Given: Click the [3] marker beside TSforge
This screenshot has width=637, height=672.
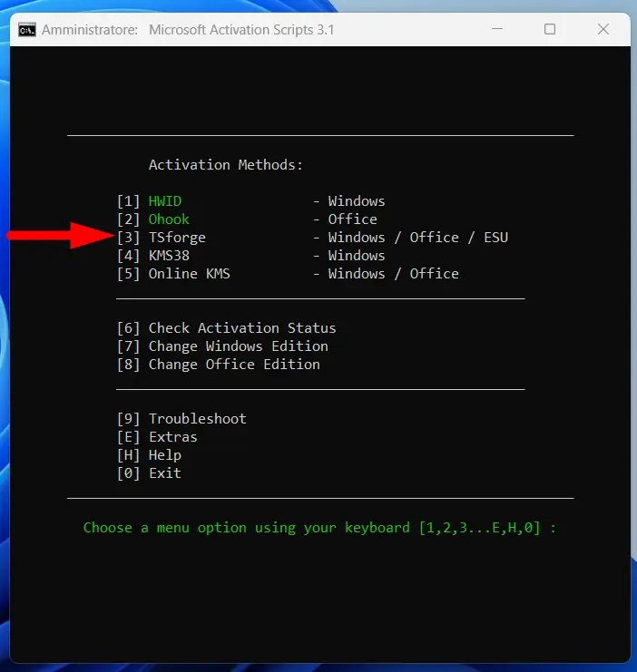Looking at the screenshot, I should (x=129, y=238).
